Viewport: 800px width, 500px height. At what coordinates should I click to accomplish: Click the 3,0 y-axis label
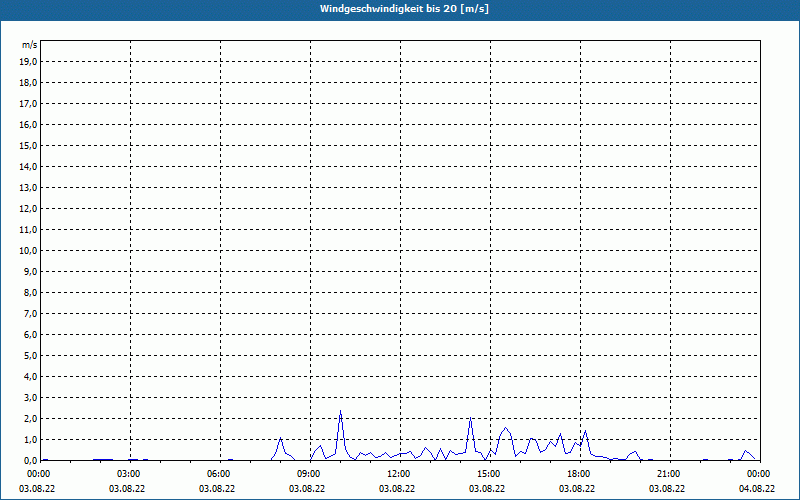30,397
